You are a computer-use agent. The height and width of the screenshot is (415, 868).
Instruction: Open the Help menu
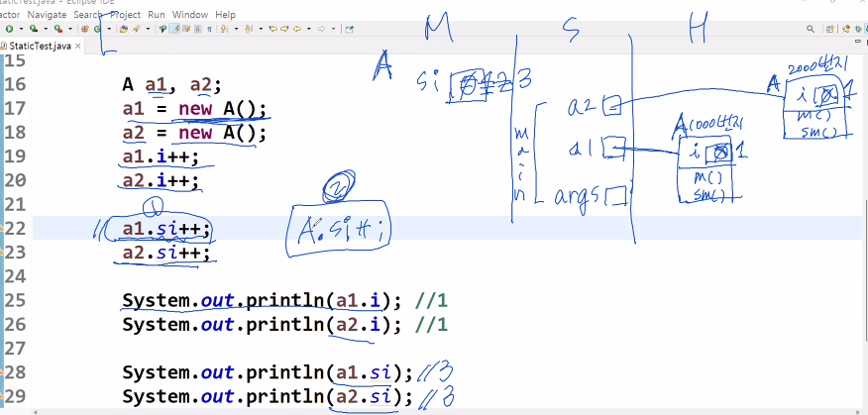point(225,15)
